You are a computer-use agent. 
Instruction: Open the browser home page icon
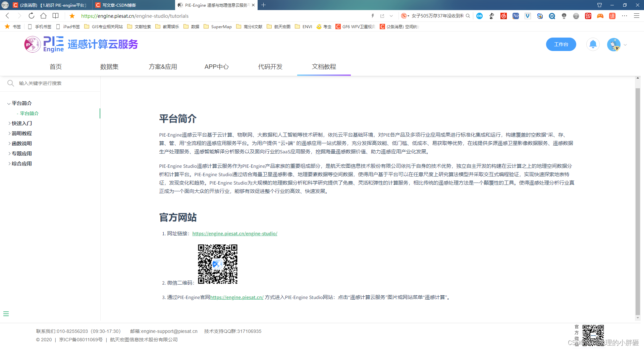click(43, 16)
